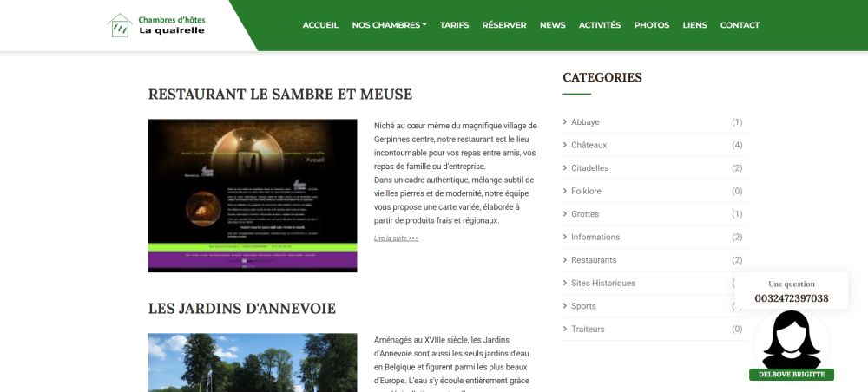Click the chevron beside Abbaye category
This screenshot has height=392, width=868.
pyautogui.click(x=565, y=122)
